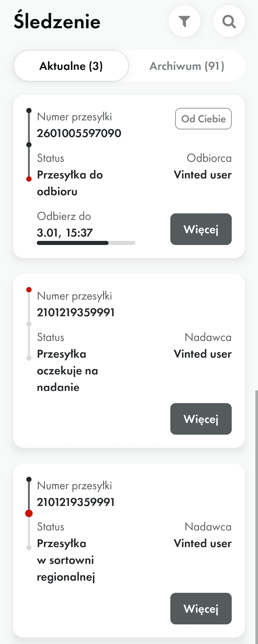258x644 pixels.
Task: Click red status dot on parcel 2601005597090
Action: coord(29,179)
